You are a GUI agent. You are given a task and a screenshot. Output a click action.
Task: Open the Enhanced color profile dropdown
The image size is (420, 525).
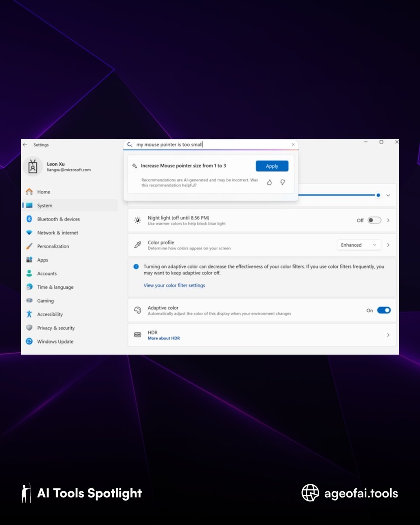point(359,245)
